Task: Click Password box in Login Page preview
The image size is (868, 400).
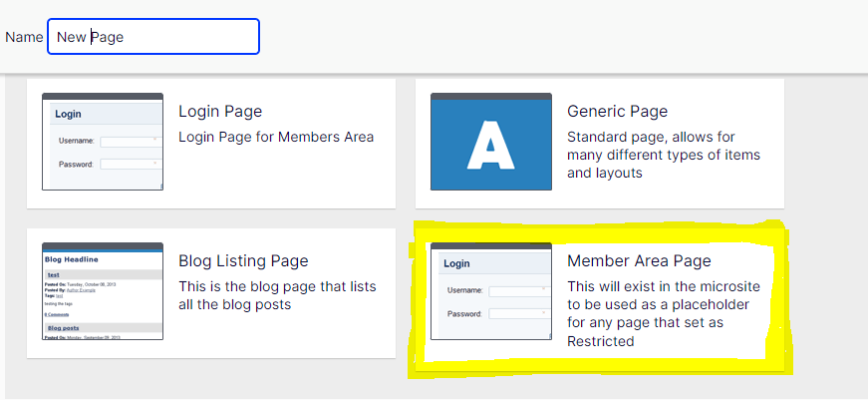Action: [x=131, y=164]
